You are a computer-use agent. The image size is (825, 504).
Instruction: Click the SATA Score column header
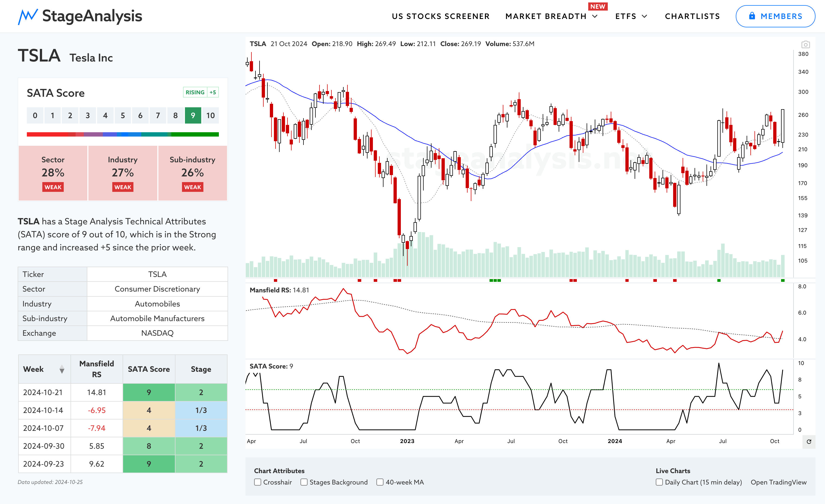coord(149,369)
